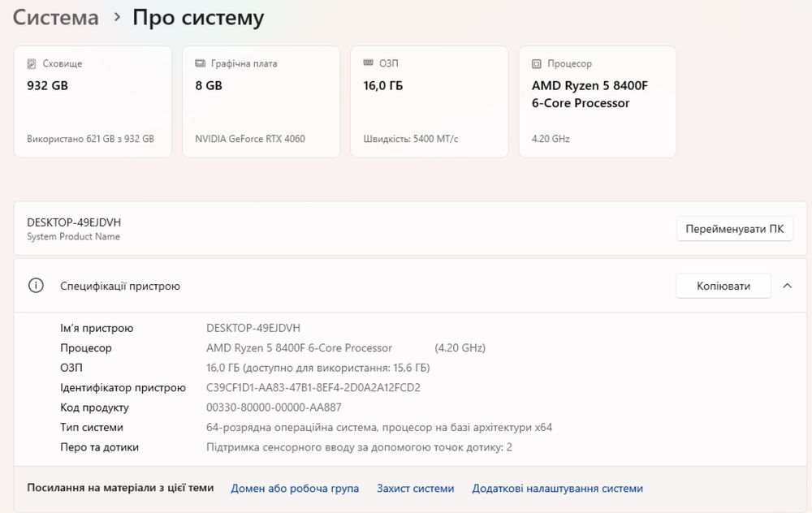Open the System protection link
The width and height of the screenshot is (812, 513).
point(415,488)
